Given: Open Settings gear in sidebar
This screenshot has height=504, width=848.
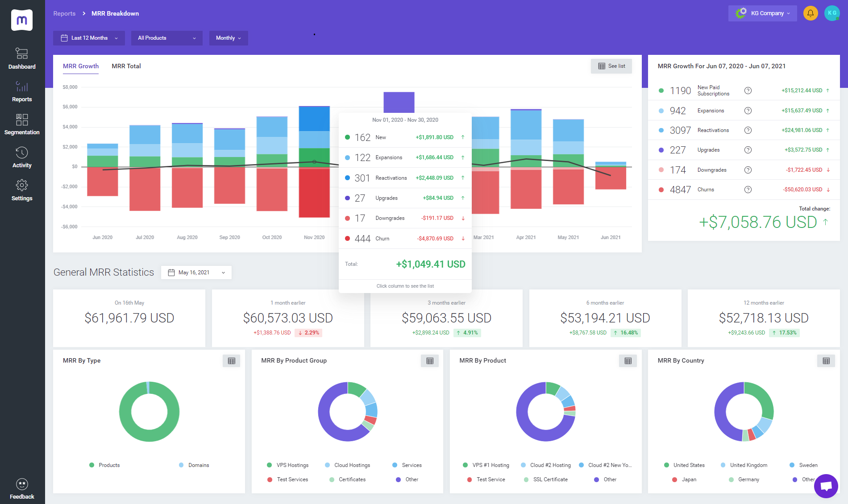Looking at the screenshot, I should click(x=22, y=190).
